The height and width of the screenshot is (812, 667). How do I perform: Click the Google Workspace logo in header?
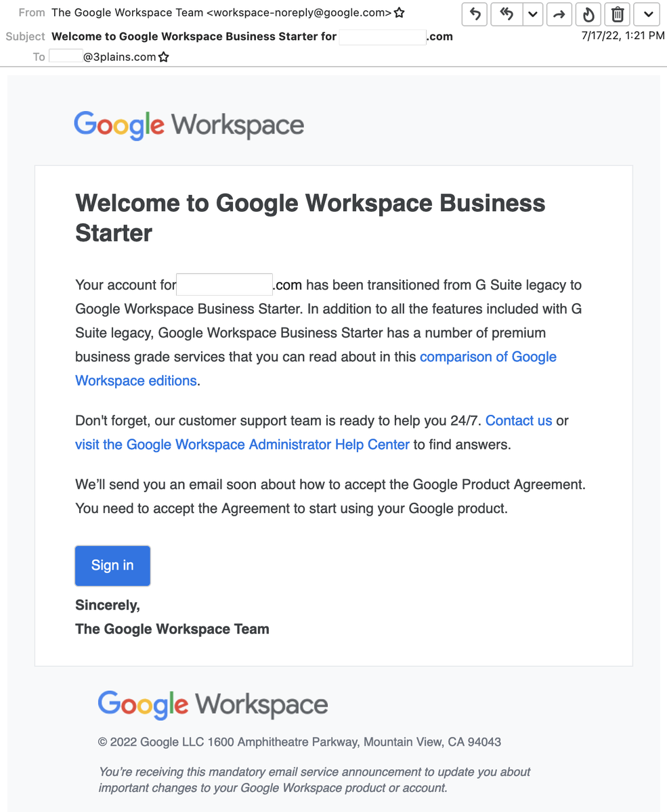[189, 126]
